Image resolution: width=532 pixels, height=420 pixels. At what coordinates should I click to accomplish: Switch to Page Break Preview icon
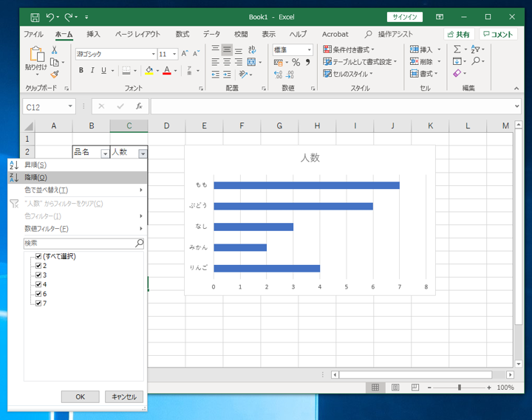415,388
